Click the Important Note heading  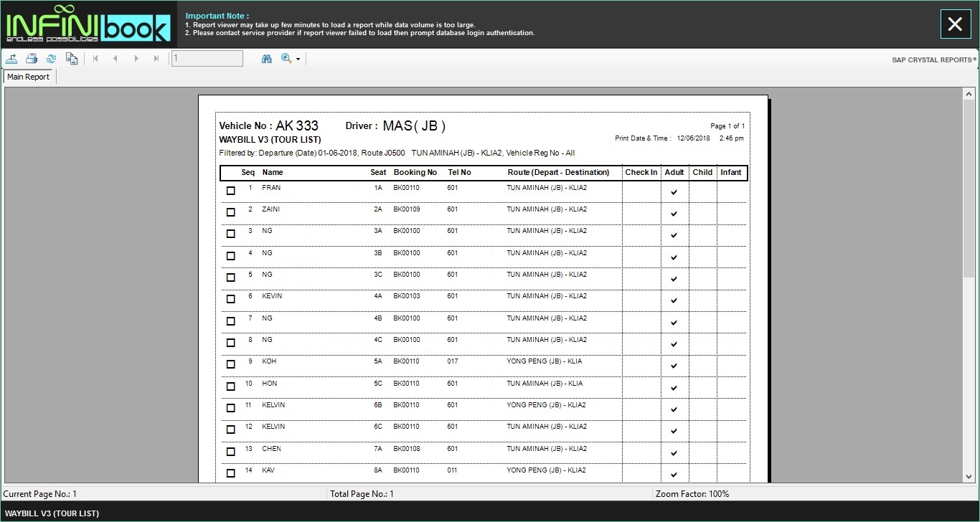217,16
